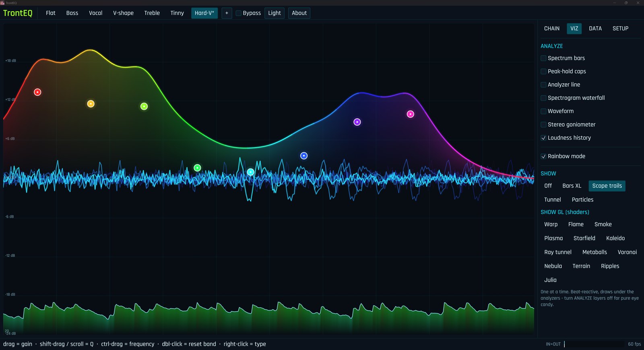Click the ANALYZE section heading
This screenshot has height=350, width=644.
point(552,46)
